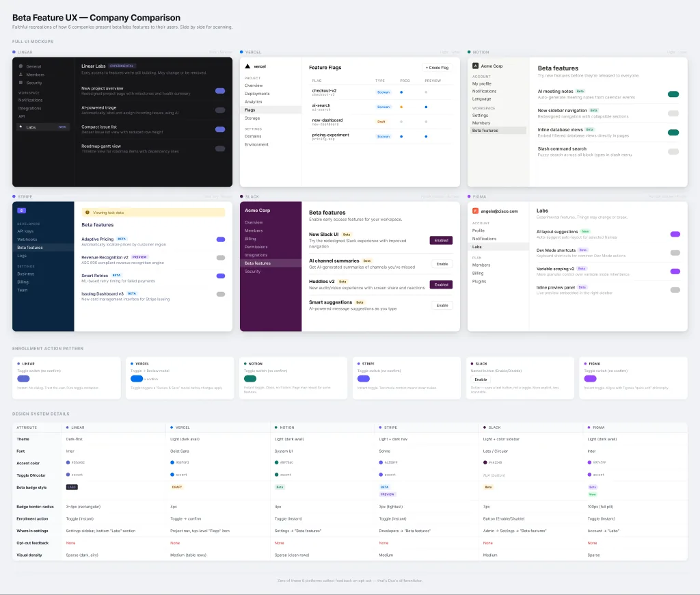Viewport: 700px width, 595px height.
Task: Click Enabled button for New Slack UI
Action: pos(441,240)
